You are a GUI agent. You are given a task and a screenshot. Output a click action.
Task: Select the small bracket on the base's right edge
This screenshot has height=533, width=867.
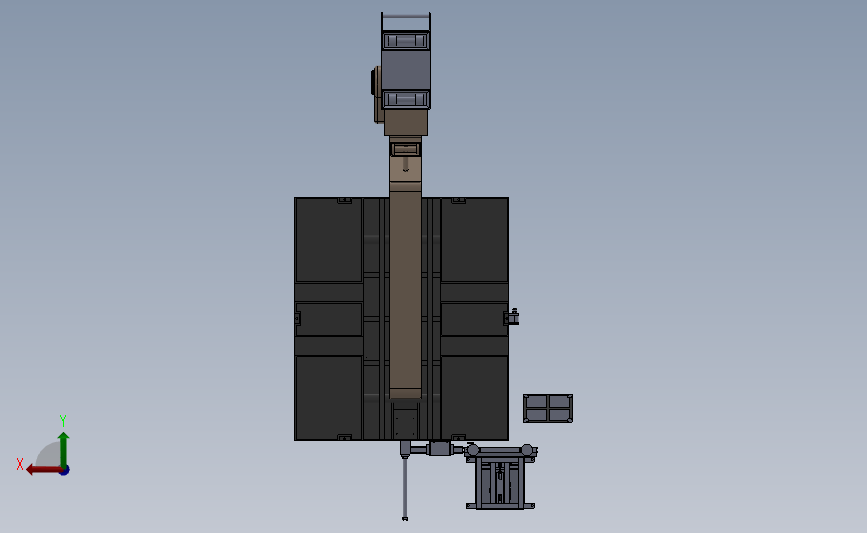coord(512,317)
